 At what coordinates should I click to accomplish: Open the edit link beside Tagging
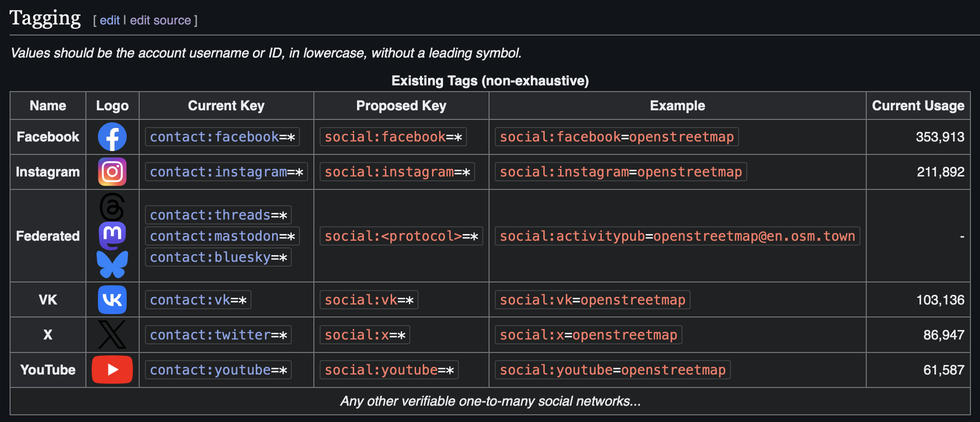(109, 20)
